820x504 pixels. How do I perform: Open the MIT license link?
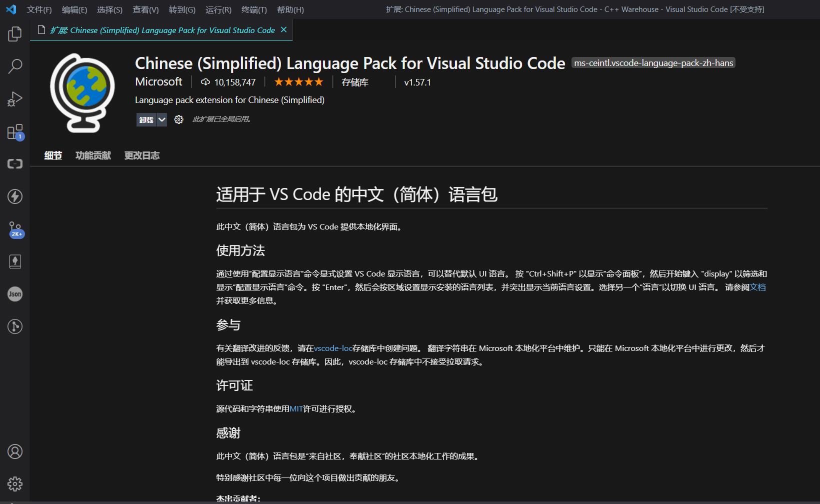click(x=296, y=408)
